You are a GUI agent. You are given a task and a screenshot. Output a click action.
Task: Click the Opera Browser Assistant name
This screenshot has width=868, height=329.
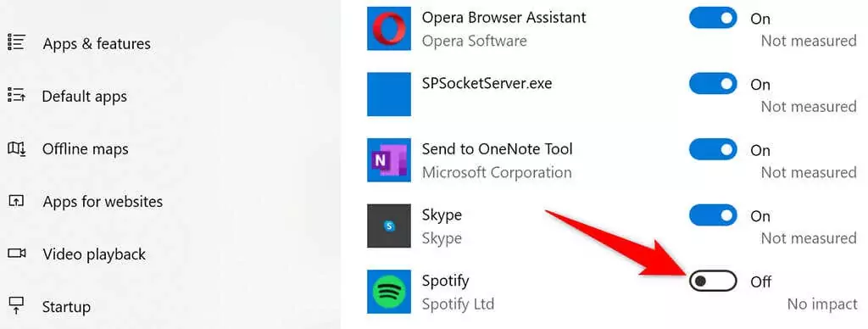point(504,17)
